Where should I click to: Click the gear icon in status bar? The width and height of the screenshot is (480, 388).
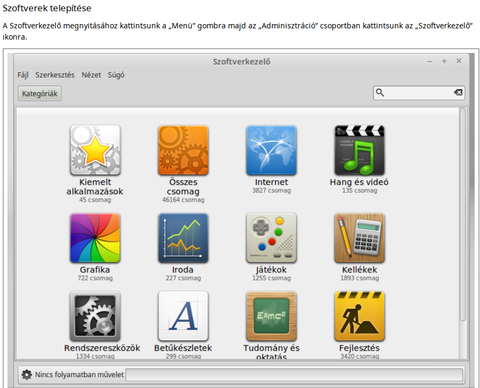pyautogui.click(x=27, y=375)
